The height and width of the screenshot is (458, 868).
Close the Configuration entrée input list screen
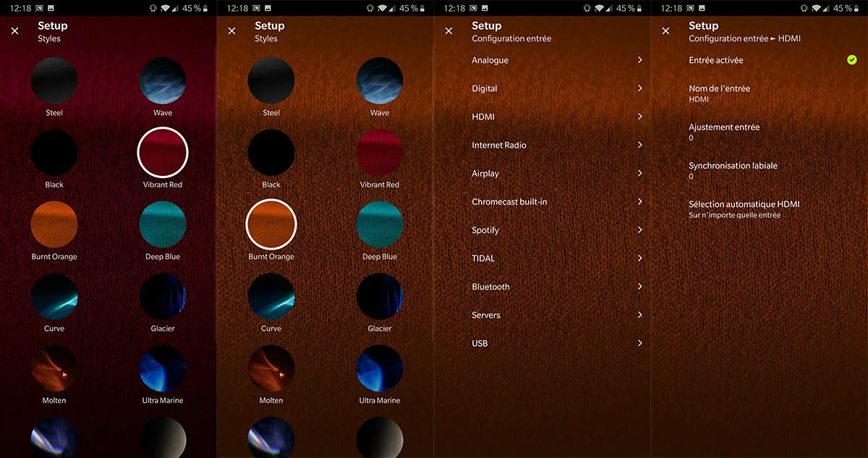pos(448,31)
